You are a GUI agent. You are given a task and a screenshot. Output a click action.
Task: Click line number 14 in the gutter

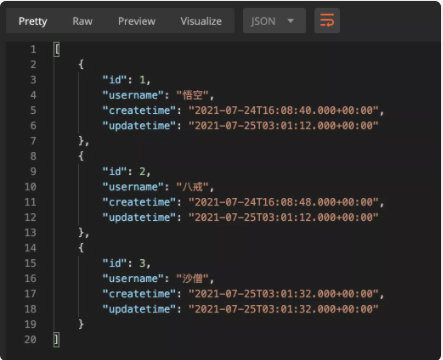tap(30, 248)
